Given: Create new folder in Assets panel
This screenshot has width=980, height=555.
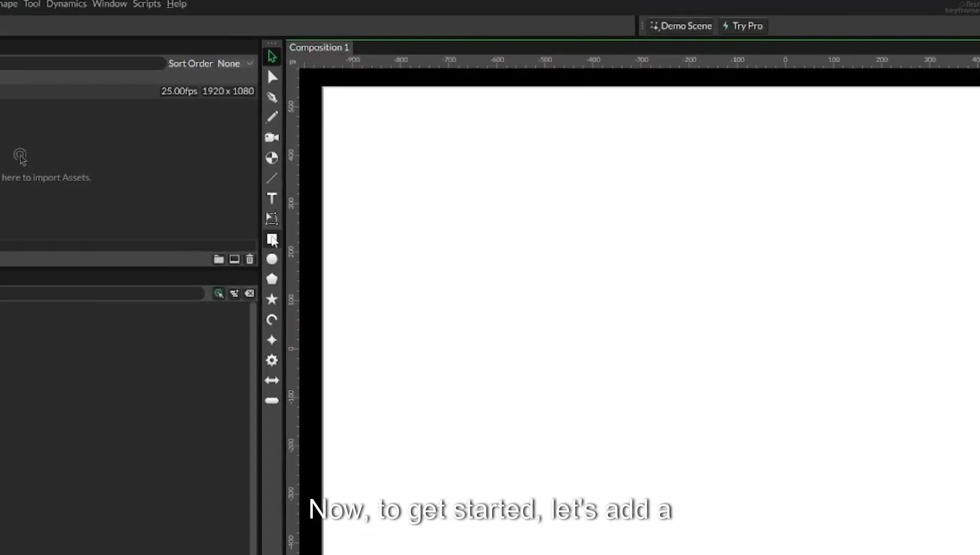Looking at the screenshot, I should click(x=218, y=259).
